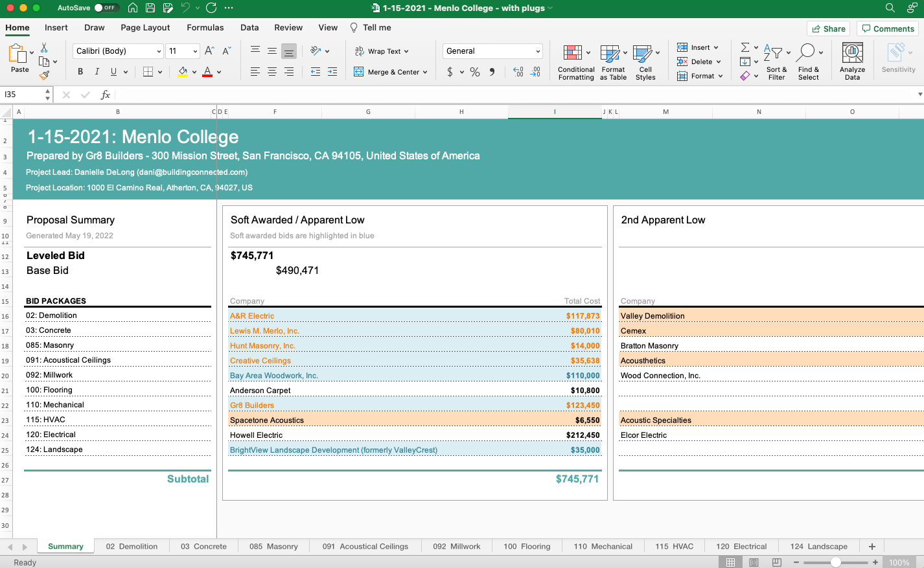
Task: Open the number format General dropdown
Action: click(x=538, y=51)
